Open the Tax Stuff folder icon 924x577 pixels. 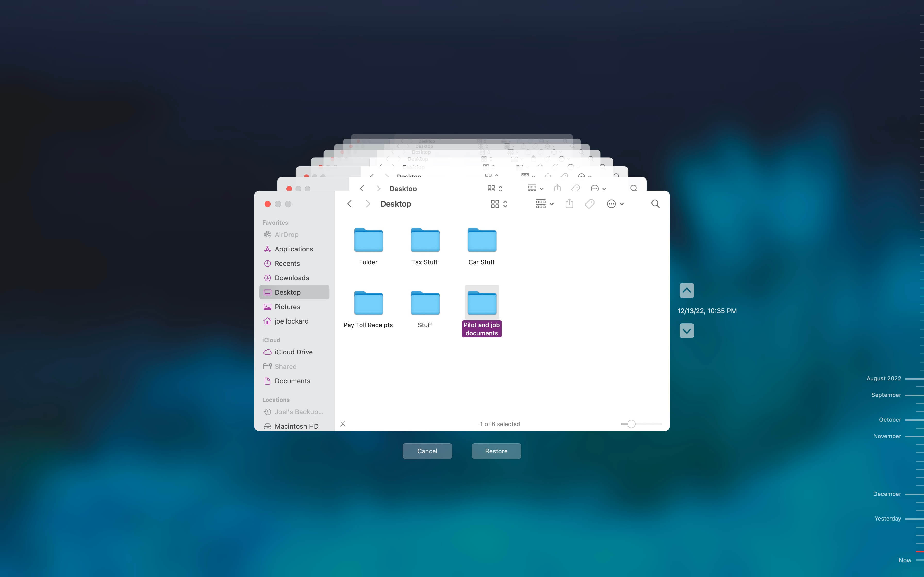pos(425,240)
